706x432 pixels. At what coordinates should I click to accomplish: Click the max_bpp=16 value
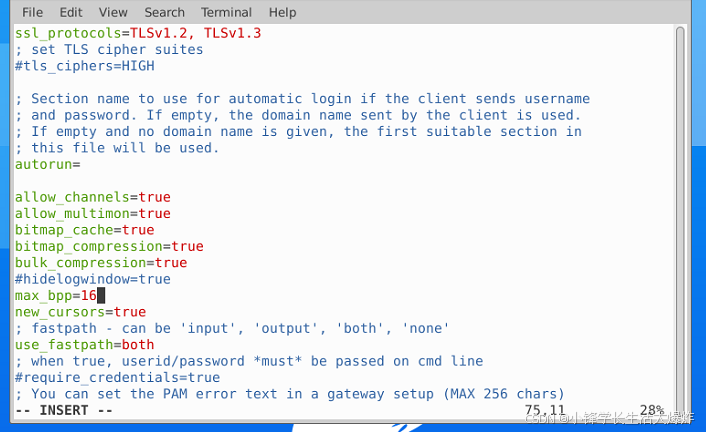click(88, 296)
